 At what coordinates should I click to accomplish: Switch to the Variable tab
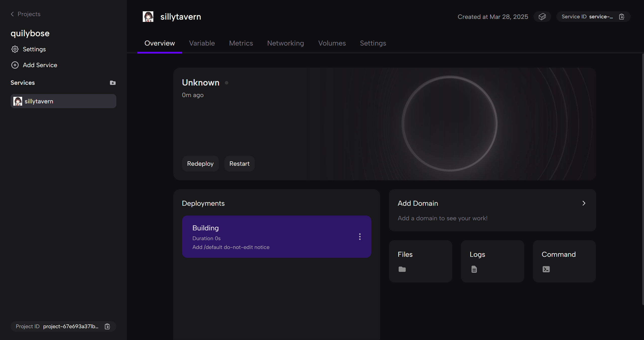[x=202, y=43]
